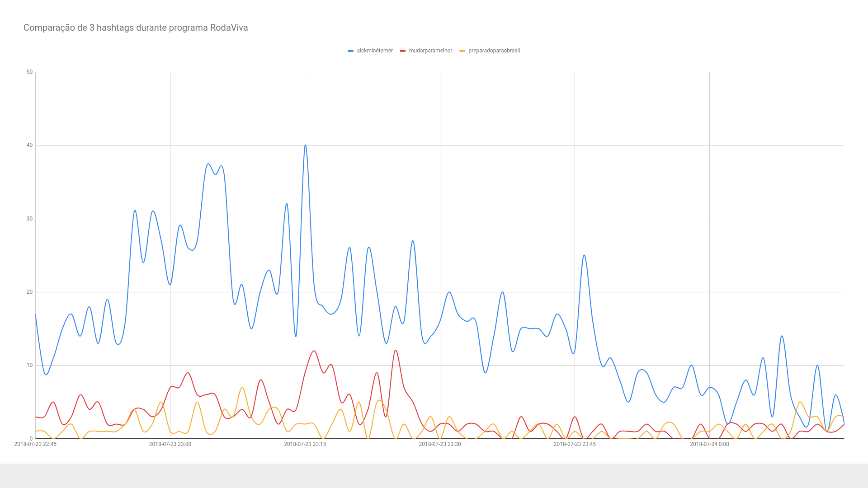Click the 2018-07-24 0:00 x-axis label

tap(709, 444)
